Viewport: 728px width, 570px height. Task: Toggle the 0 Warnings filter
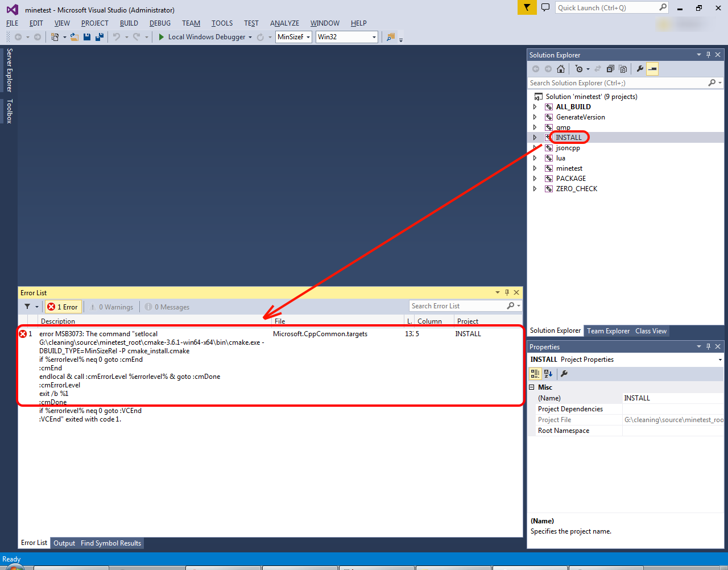coord(112,307)
